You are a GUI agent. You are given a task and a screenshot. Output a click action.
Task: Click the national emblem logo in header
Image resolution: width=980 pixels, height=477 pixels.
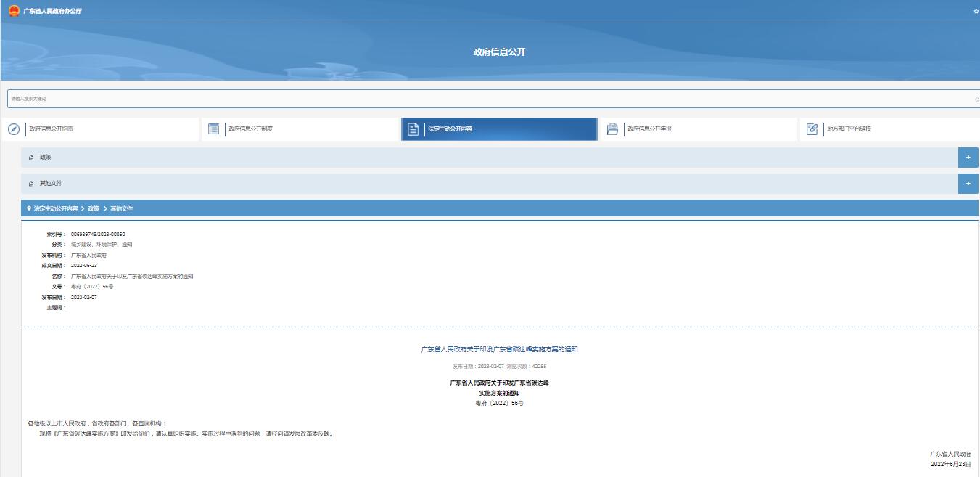[14, 11]
